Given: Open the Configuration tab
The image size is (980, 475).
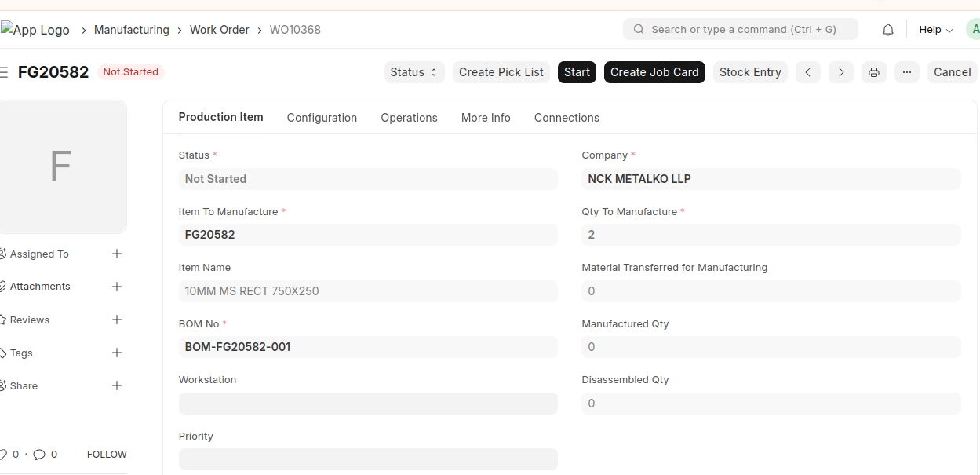Looking at the screenshot, I should pyautogui.click(x=322, y=118).
